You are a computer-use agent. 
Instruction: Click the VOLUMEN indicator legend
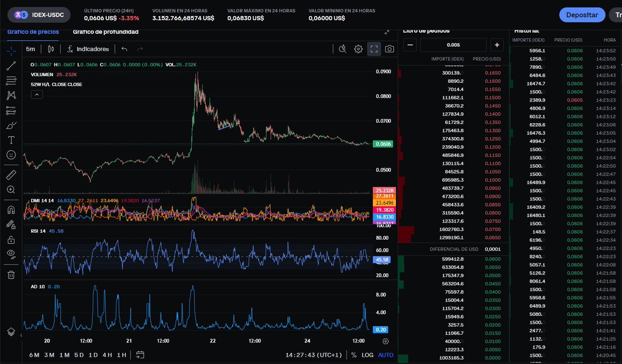click(x=42, y=75)
